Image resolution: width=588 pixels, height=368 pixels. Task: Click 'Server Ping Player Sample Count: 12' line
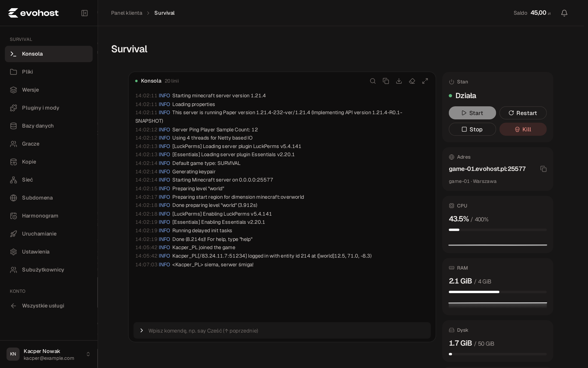pos(215,130)
